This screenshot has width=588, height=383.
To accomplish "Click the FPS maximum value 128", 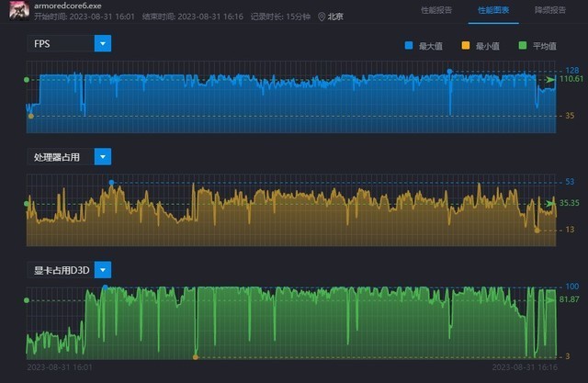I will pos(571,71).
